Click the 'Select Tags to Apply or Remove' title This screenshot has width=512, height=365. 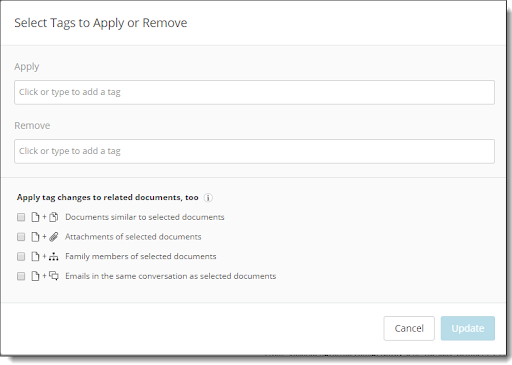pos(101,23)
